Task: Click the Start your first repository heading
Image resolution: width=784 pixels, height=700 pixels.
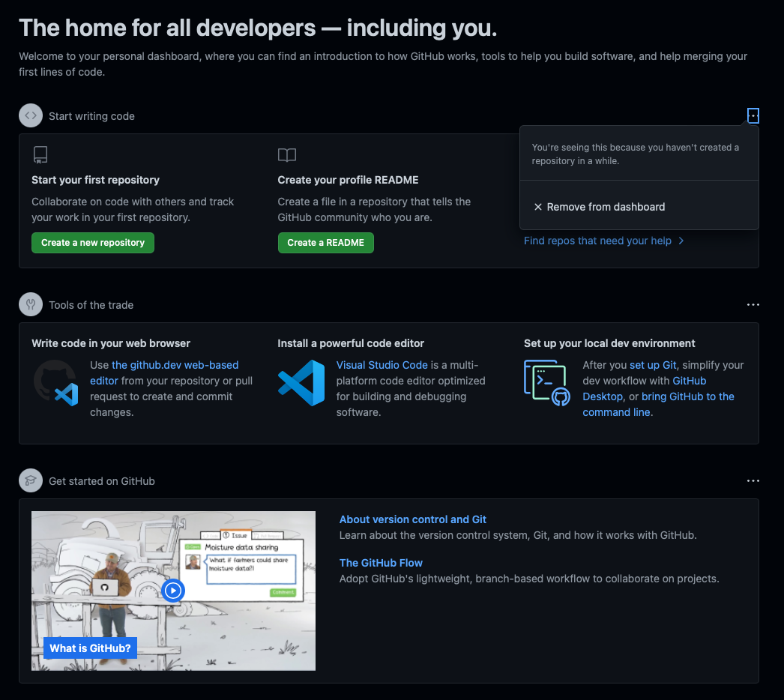Action: [95, 180]
